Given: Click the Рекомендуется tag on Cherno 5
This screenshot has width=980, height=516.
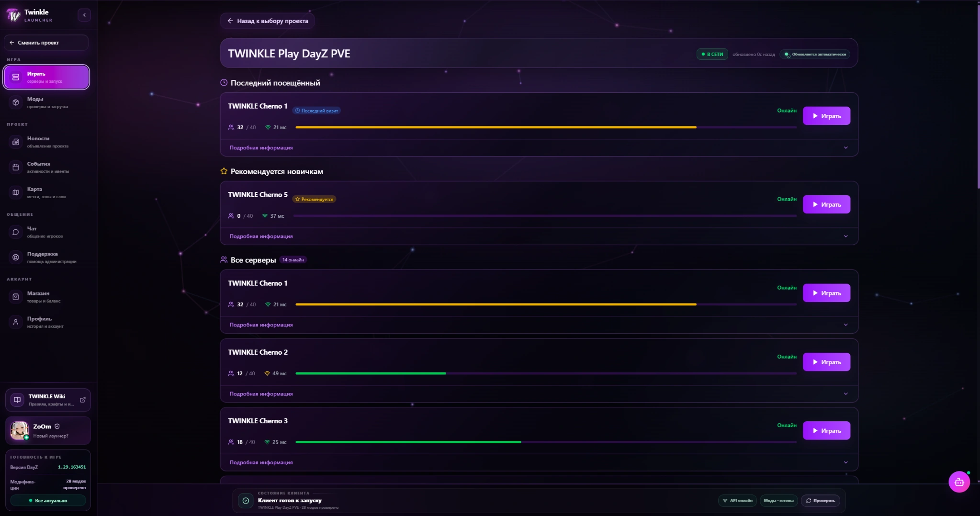Looking at the screenshot, I should (x=314, y=199).
